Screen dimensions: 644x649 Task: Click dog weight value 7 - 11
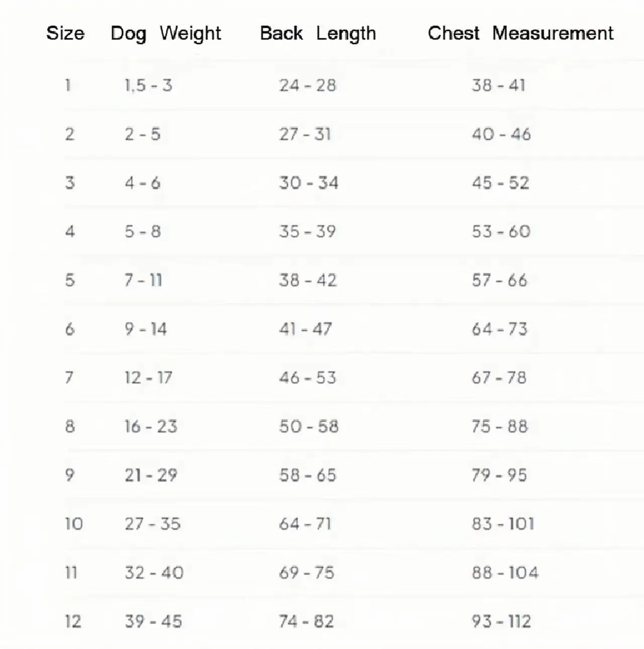(x=143, y=280)
